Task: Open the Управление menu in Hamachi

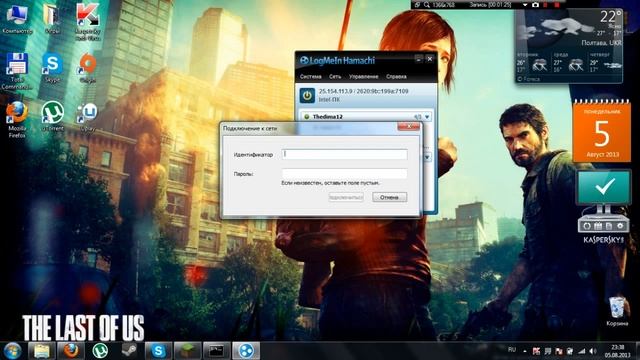Action: click(x=363, y=77)
